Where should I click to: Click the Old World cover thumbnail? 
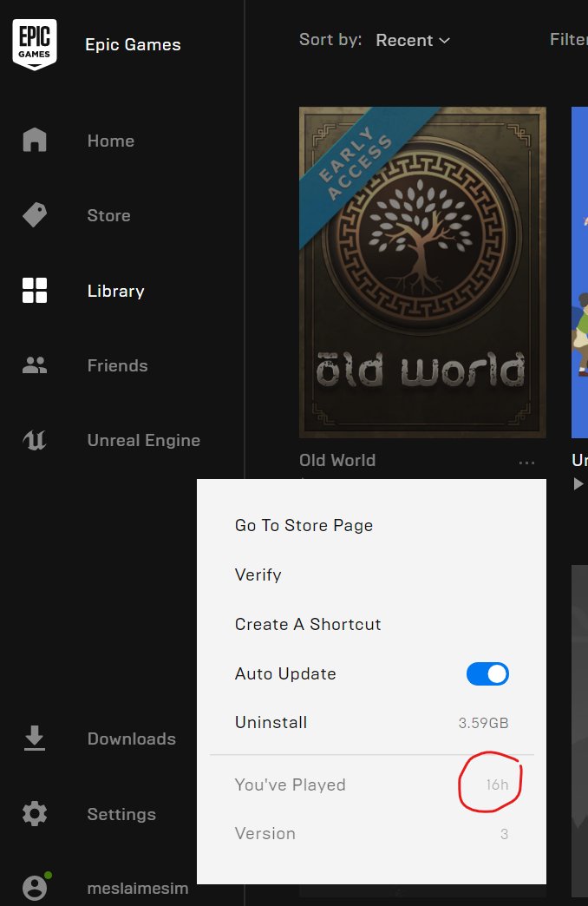(422, 272)
